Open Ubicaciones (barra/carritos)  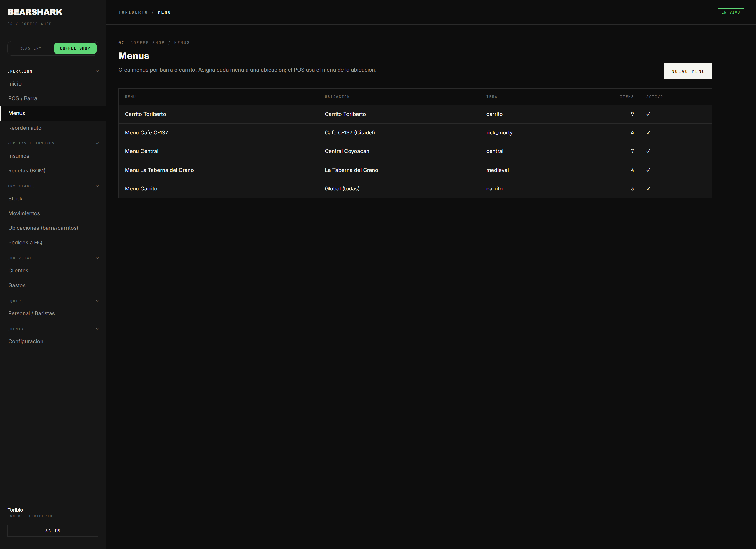pos(53,228)
